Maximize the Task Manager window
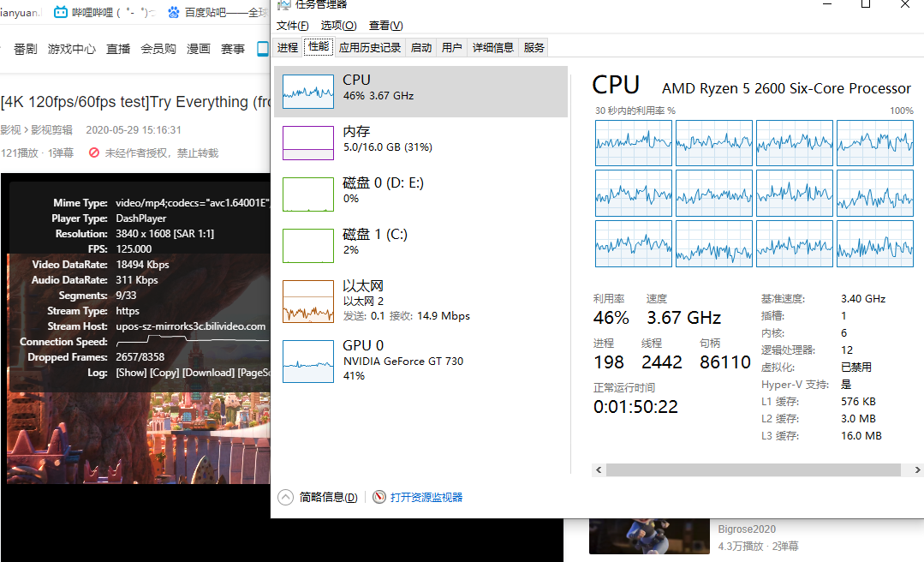924x562 pixels. 866,4
